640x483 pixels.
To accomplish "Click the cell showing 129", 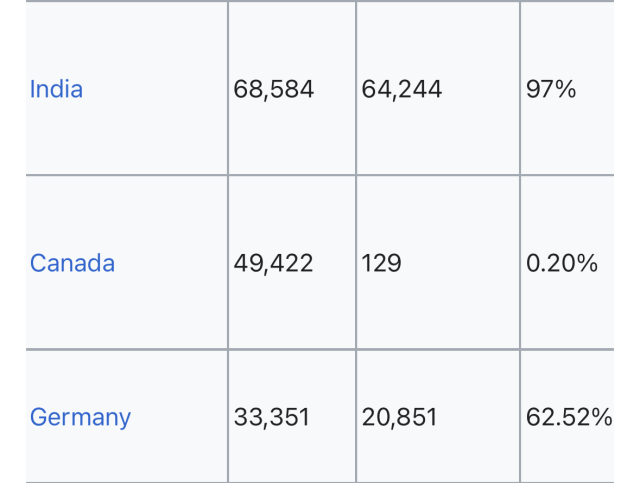I will pyautogui.click(x=382, y=264).
